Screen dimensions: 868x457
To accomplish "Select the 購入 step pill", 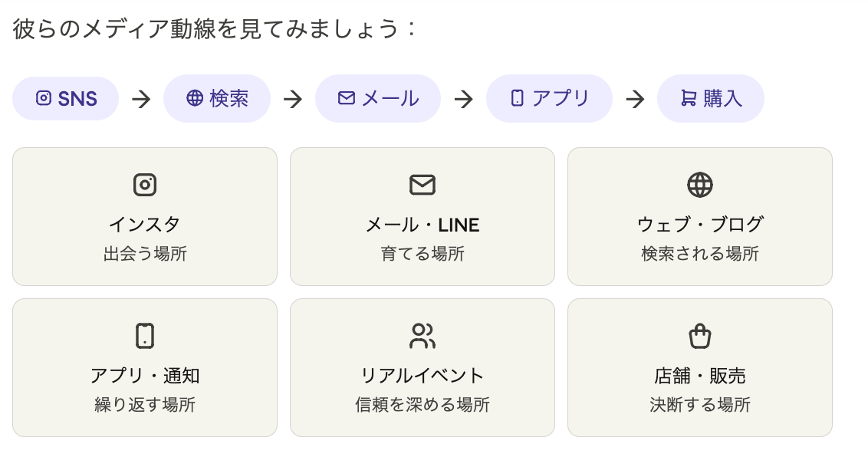I will pos(711,98).
